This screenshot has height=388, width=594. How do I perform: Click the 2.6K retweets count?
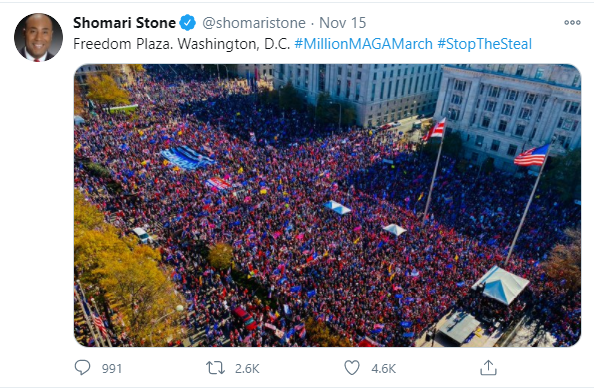pos(247,369)
